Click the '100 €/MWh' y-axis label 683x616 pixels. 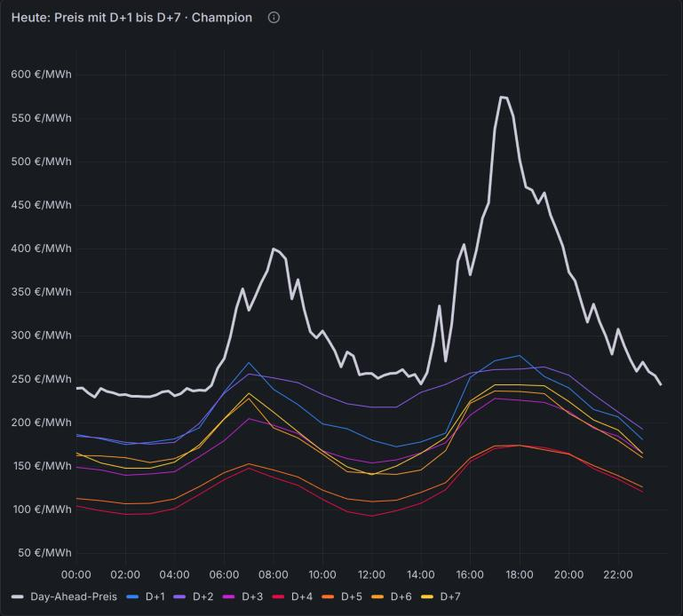point(43,509)
